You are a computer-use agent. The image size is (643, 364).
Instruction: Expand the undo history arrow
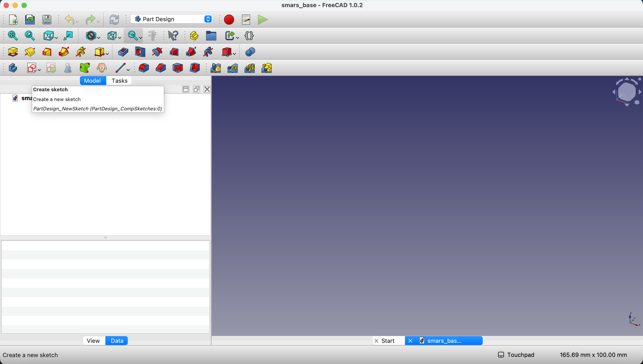coord(77,22)
